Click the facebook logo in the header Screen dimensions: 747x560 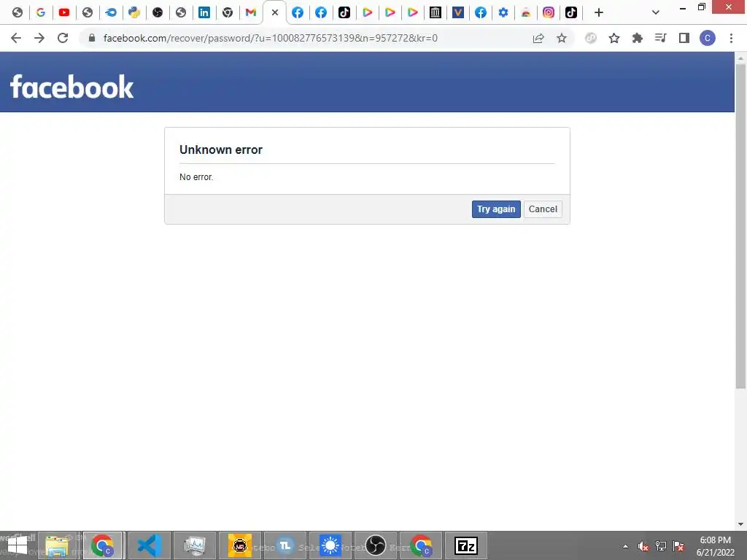72,87
